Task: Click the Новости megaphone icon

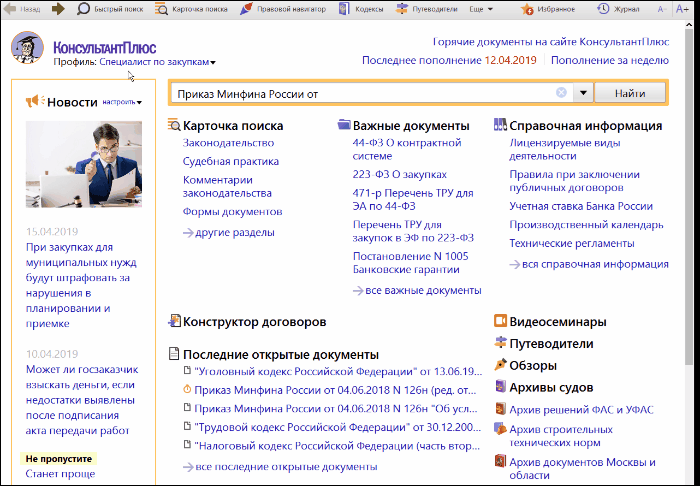Action: [35, 101]
